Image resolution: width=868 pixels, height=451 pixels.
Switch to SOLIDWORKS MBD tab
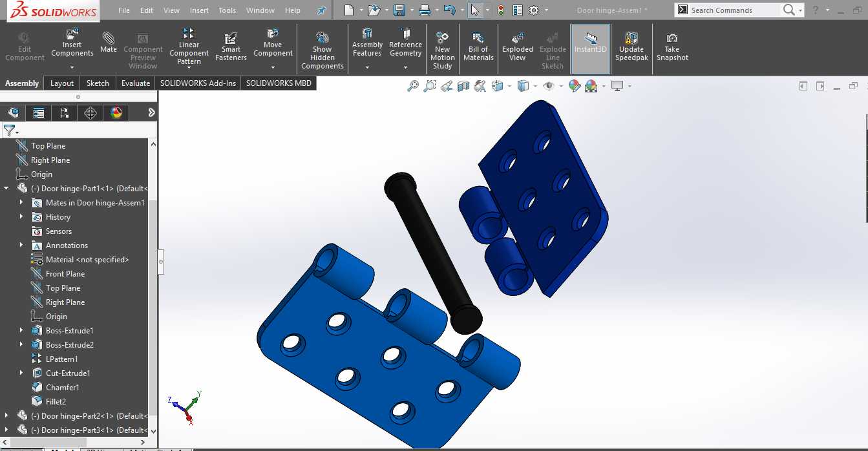pos(279,83)
